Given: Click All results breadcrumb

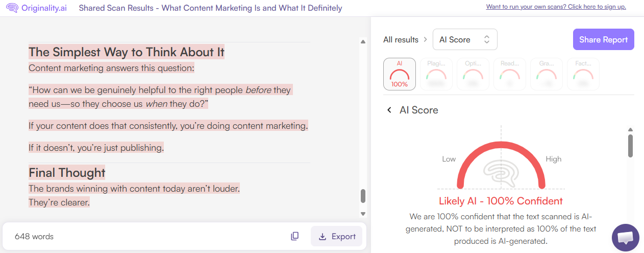Looking at the screenshot, I should (x=401, y=39).
